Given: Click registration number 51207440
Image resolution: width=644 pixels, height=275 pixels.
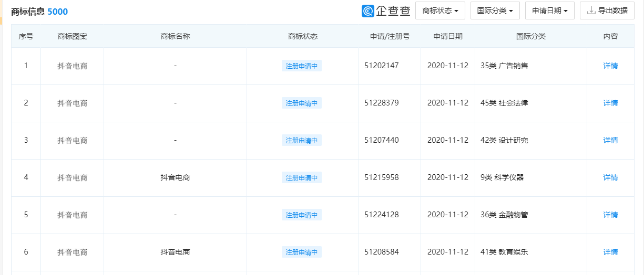Looking at the screenshot, I should tap(381, 141).
